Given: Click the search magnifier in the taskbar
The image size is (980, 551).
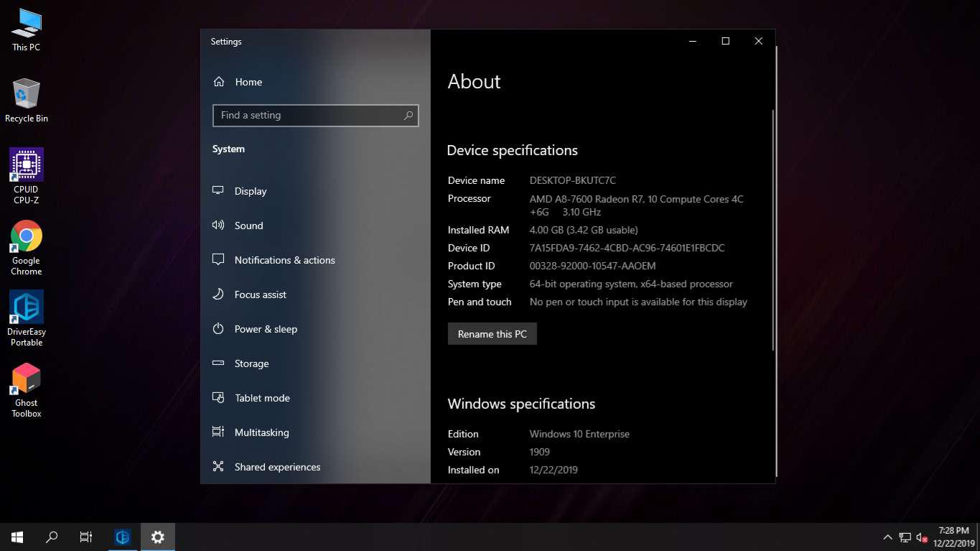Looking at the screenshot, I should (52, 537).
